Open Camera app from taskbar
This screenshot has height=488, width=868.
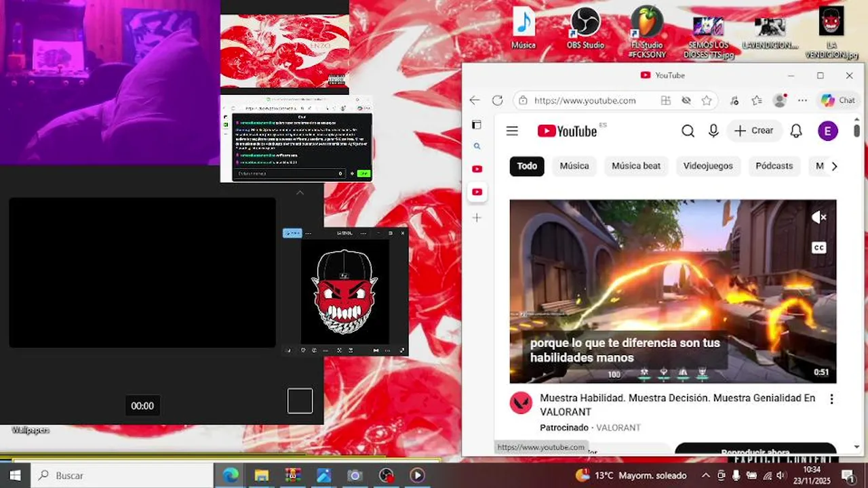tap(355, 476)
